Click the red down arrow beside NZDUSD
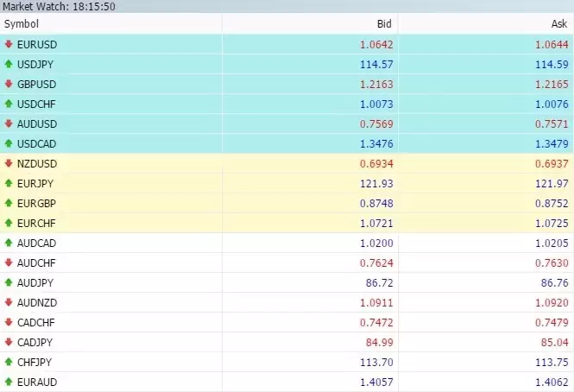Viewport: 574px width, 392px height. pyautogui.click(x=9, y=163)
